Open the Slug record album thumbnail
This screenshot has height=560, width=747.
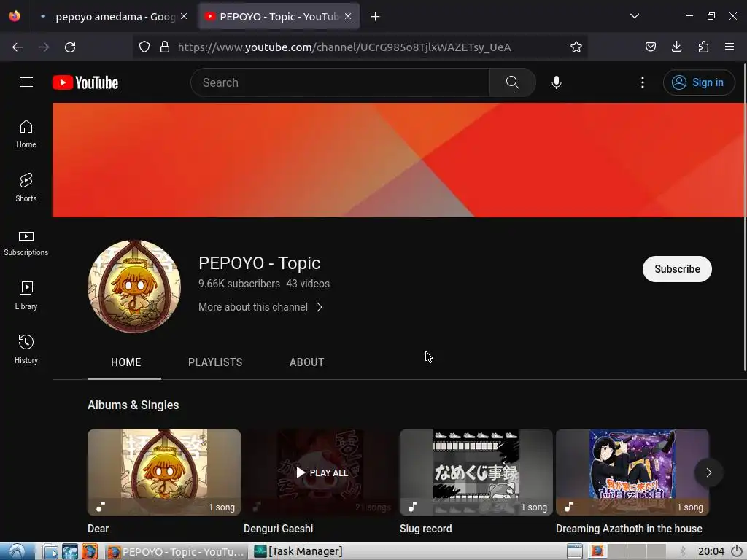click(476, 472)
